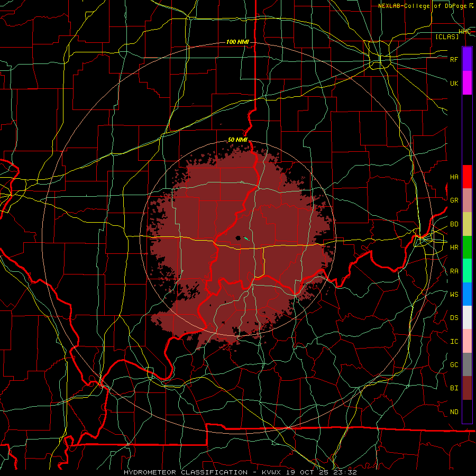Click the BI dark red legend swatch
The height and width of the screenshot is (476, 476).
click(467, 388)
